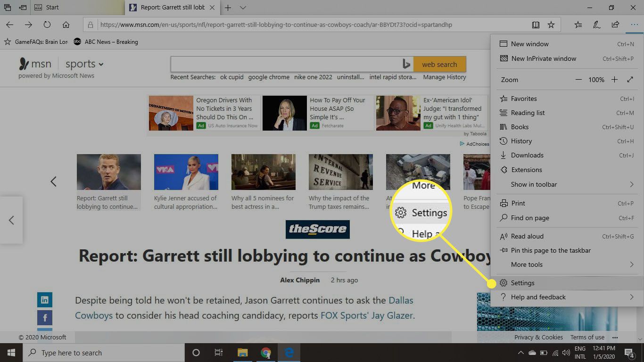Screen dimensions: 644x362
Task: Open a new tab with plus icon
Action: click(228, 8)
